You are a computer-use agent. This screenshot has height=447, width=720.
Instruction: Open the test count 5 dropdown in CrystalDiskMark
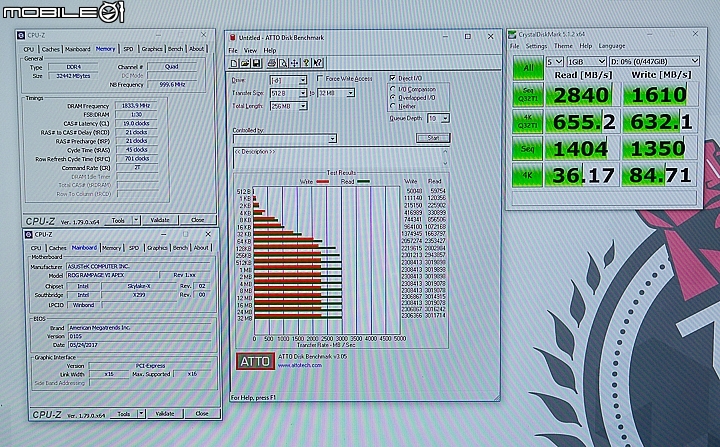click(x=555, y=61)
